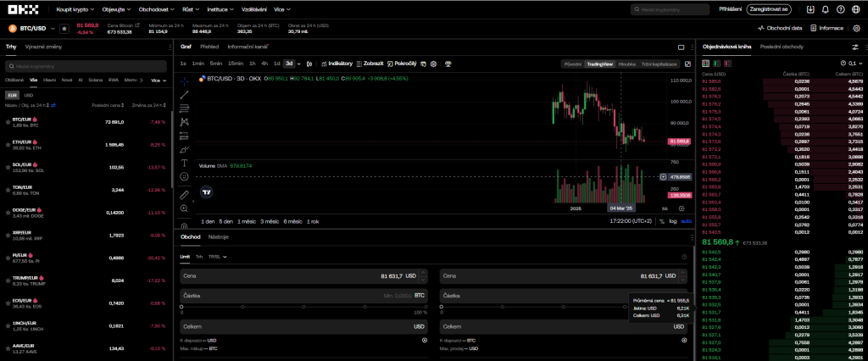
Task: Favorite BTC/USD with the star icon
Action: [x=64, y=28]
